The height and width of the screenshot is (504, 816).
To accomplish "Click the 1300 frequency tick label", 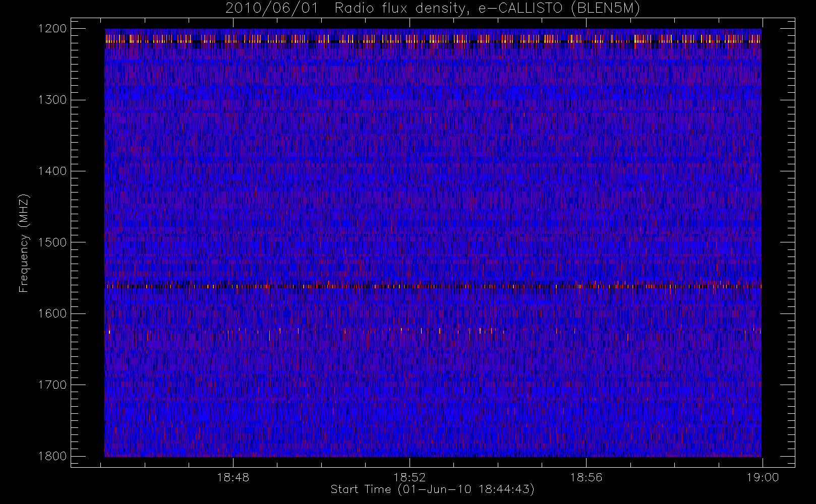I will [x=52, y=100].
